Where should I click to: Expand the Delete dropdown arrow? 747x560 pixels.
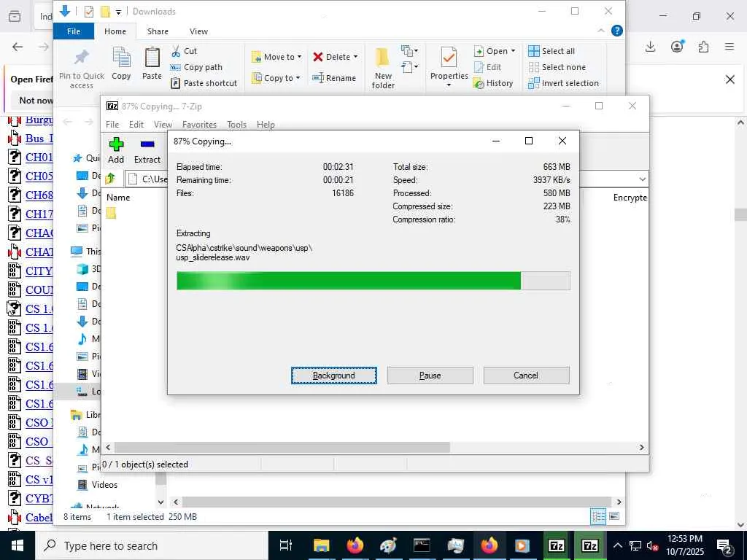[x=355, y=57]
